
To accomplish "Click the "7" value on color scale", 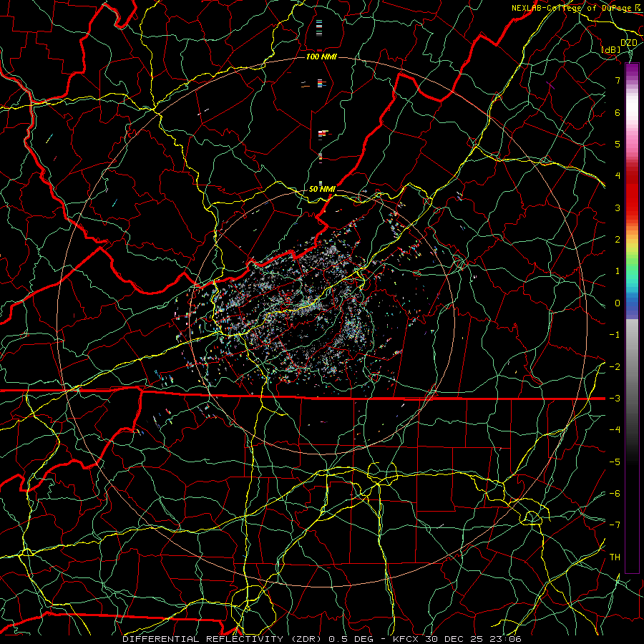I will point(618,80).
